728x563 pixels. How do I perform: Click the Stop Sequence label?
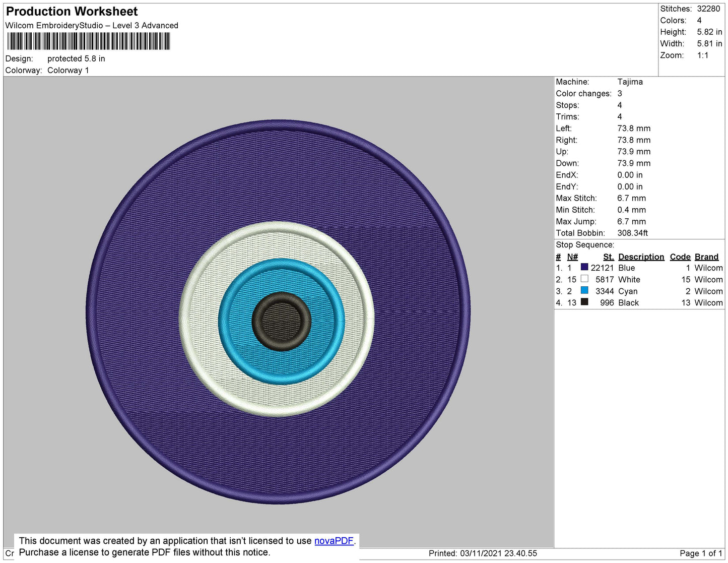[x=585, y=245]
